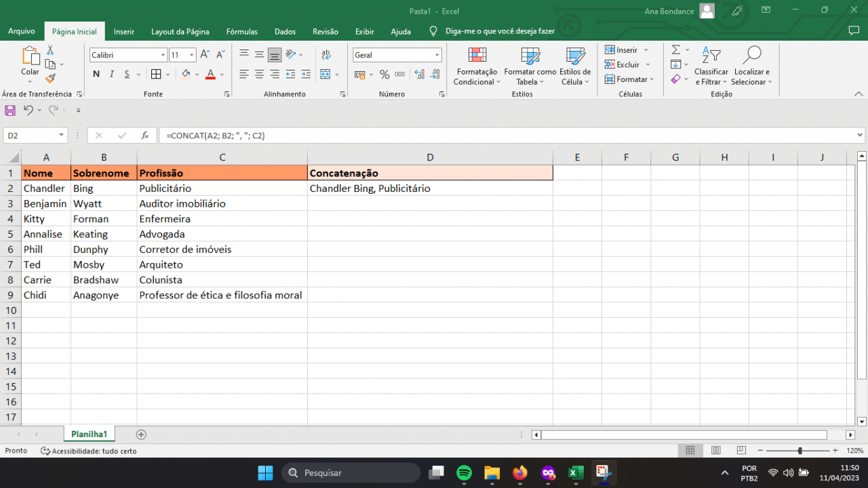Expand the fill color dropdown arrow
Viewport: 868px width, 488px height.
point(197,75)
